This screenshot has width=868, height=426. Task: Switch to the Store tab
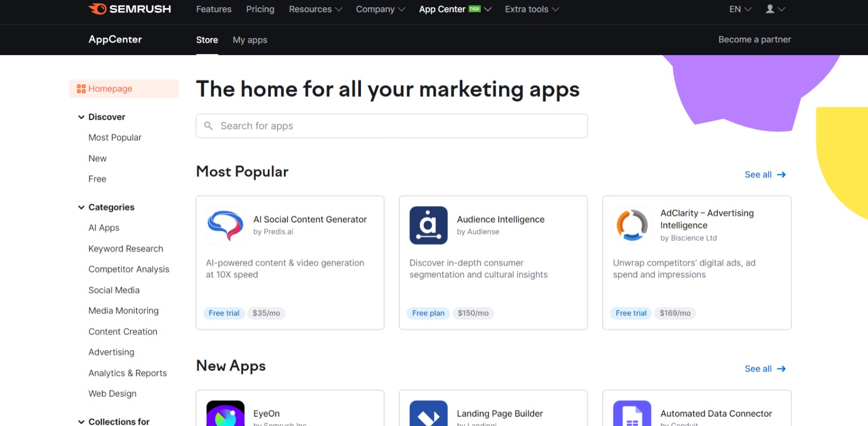point(207,40)
